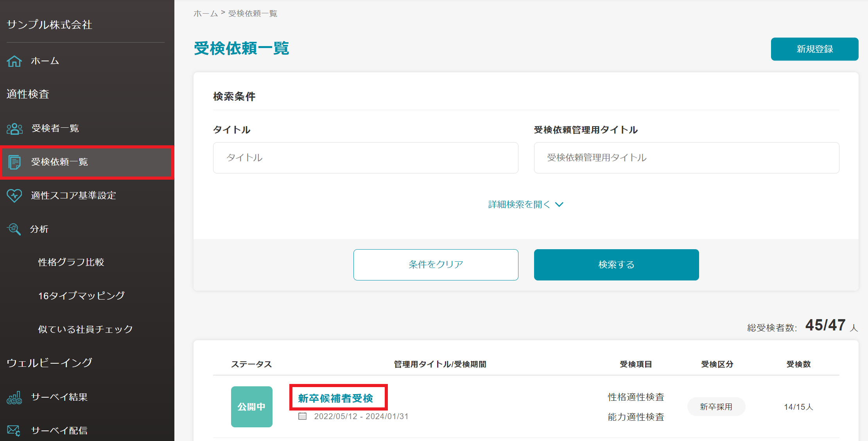
Task: Select the ホーム home icon in the sidebar
Action: click(14, 61)
